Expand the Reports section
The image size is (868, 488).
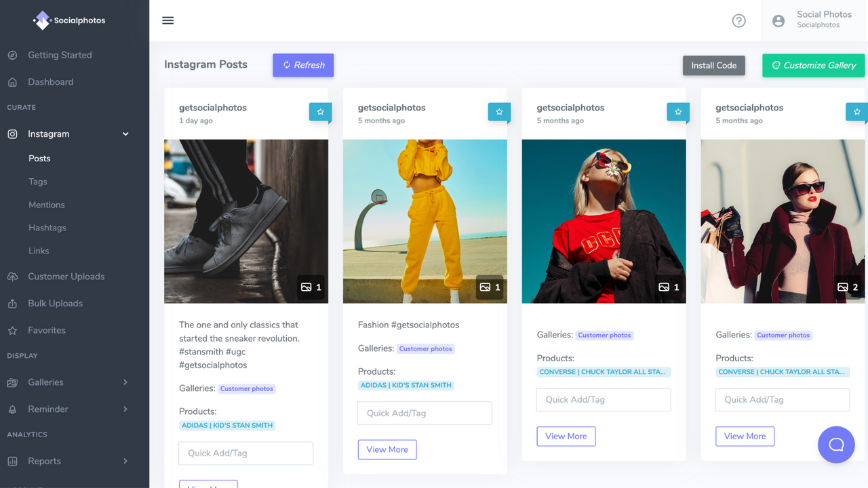pyautogui.click(x=125, y=461)
